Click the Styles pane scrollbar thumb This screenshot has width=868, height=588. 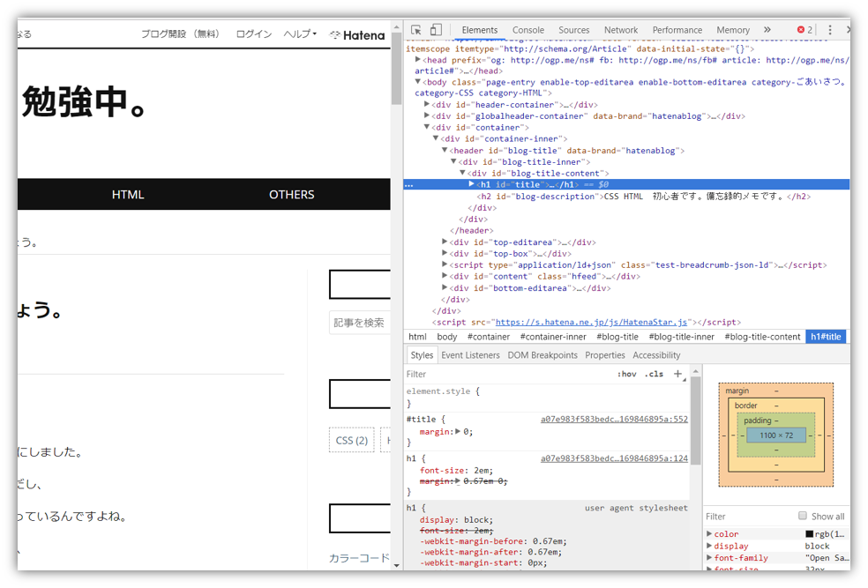tap(695, 421)
